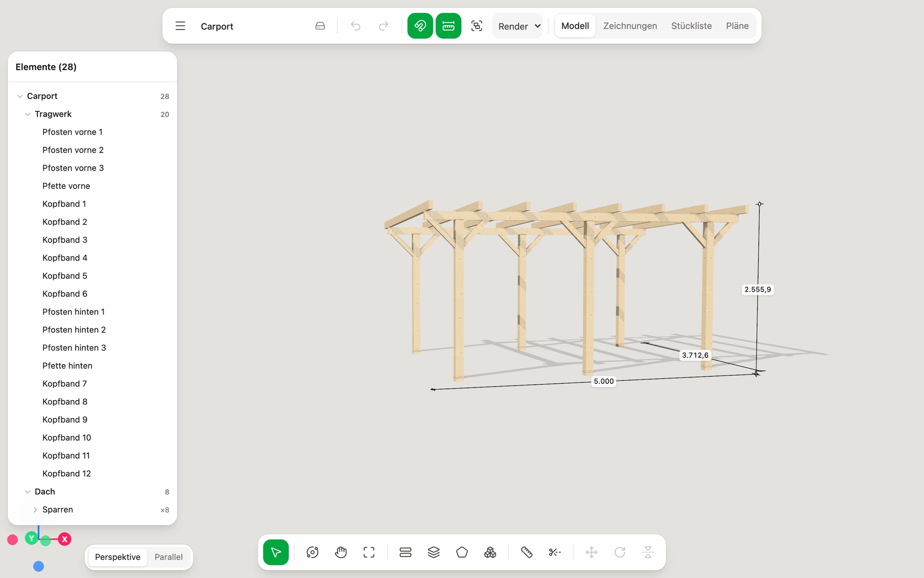
Task: Expand the Sparren group
Action: [35, 510]
